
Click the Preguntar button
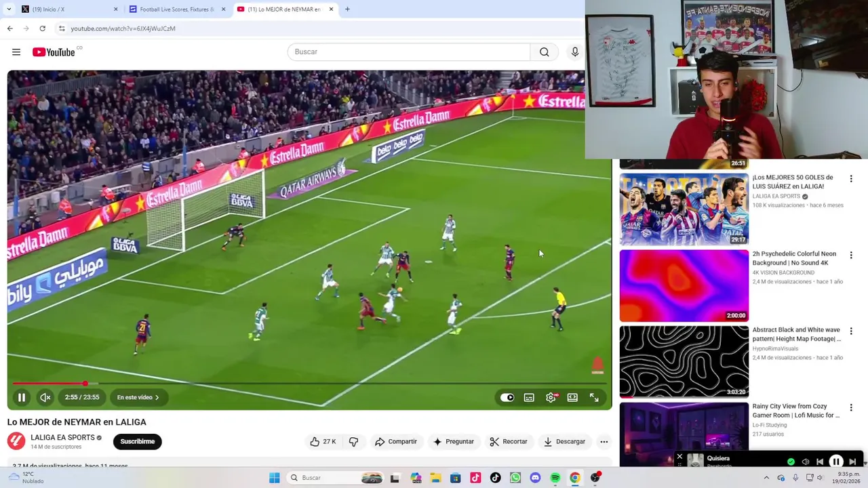click(x=454, y=442)
